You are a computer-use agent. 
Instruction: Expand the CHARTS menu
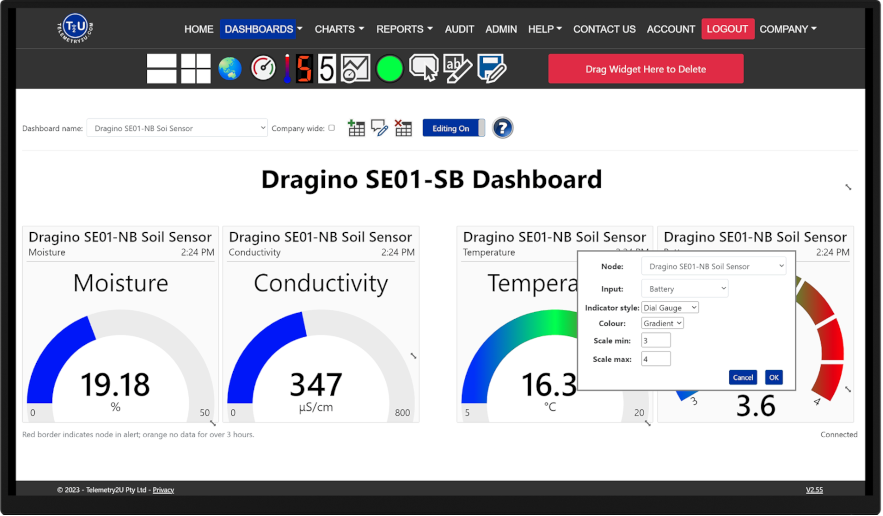[x=339, y=29]
